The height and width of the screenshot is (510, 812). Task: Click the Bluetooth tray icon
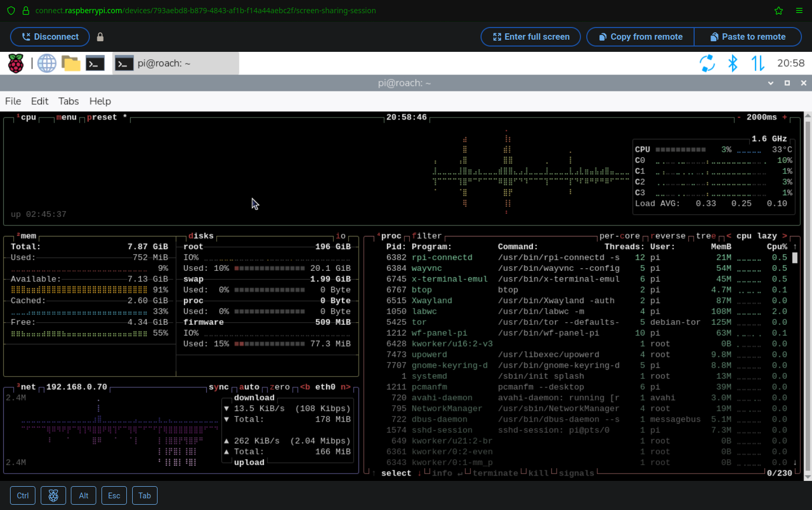[x=733, y=63]
